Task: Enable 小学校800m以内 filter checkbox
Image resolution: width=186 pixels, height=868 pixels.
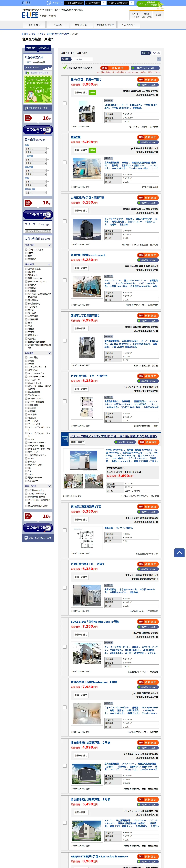Action: click(x=26, y=491)
